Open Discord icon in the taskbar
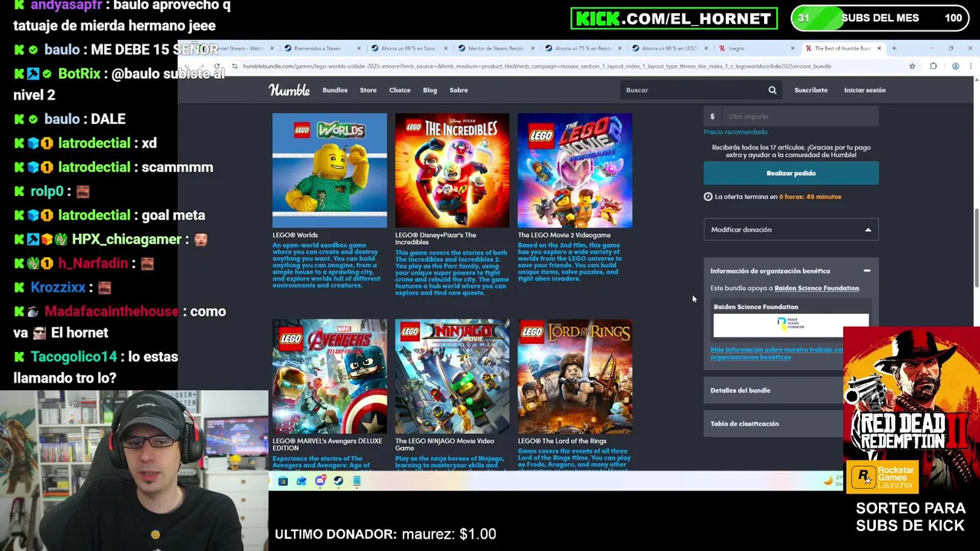This screenshot has width=980, height=551. [319, 481]
